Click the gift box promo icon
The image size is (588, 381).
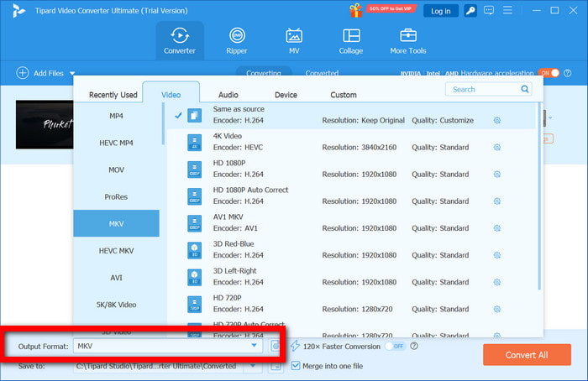tap(356, 10)
